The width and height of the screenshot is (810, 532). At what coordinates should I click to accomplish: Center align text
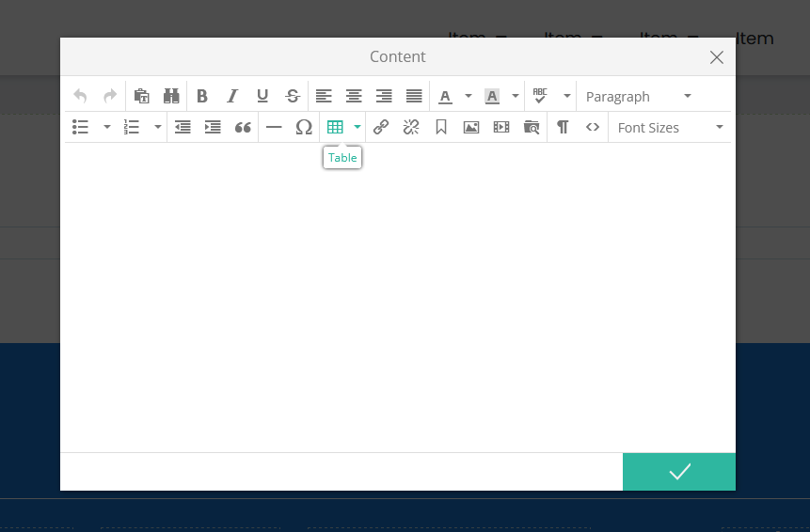pos(354,96)
